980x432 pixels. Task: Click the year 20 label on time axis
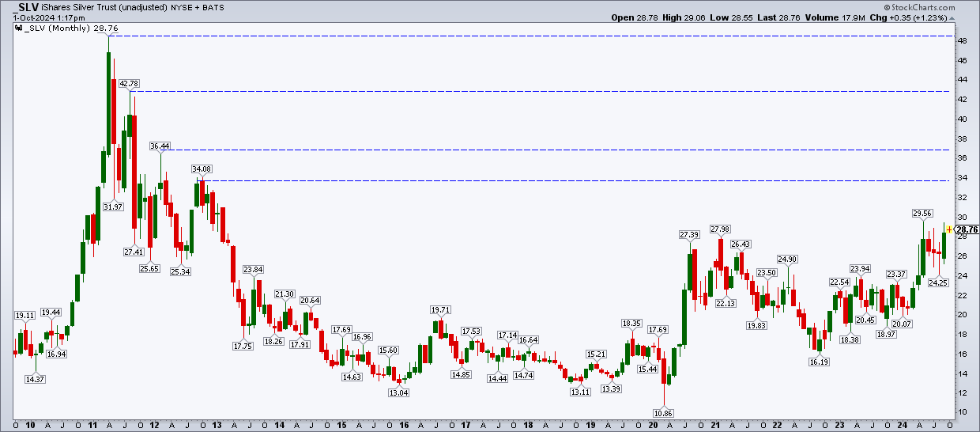tap(653, 425)
